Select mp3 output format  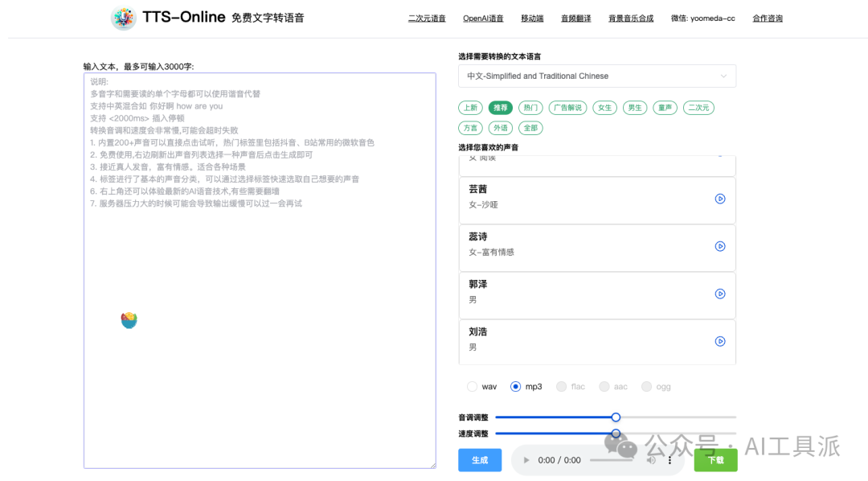tap(515, 386)
